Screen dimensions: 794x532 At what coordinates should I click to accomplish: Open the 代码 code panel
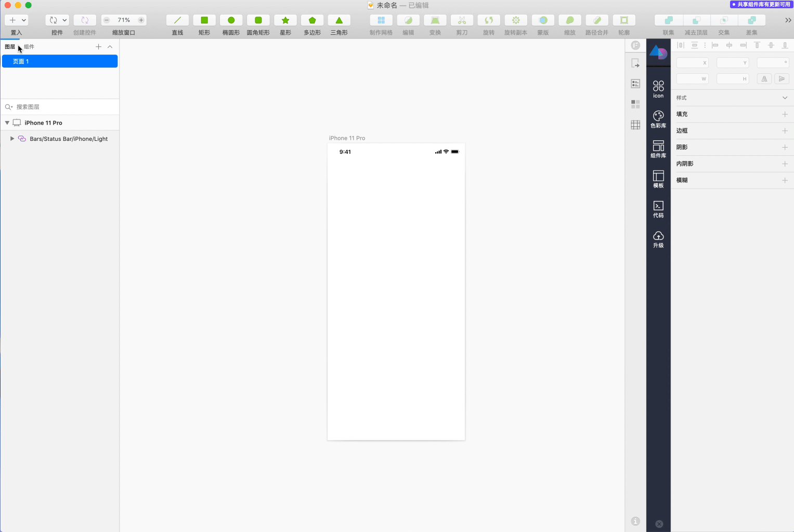(658, 209)
